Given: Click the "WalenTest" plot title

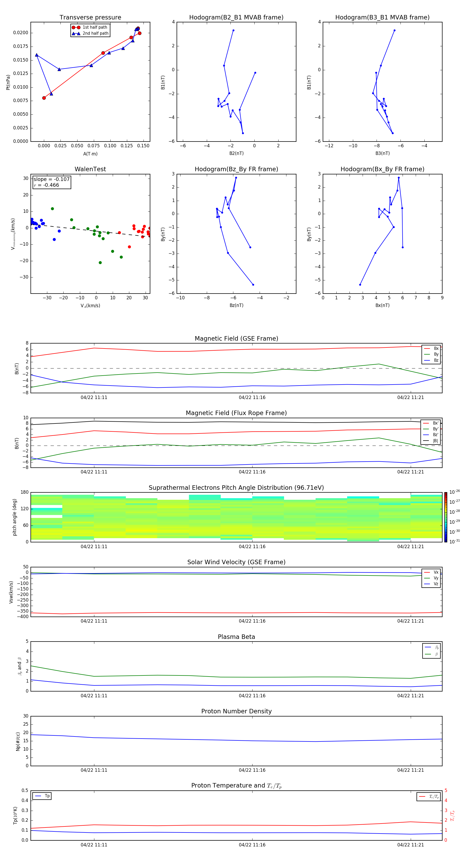Looking at the screenshot, I should point(90,169).
